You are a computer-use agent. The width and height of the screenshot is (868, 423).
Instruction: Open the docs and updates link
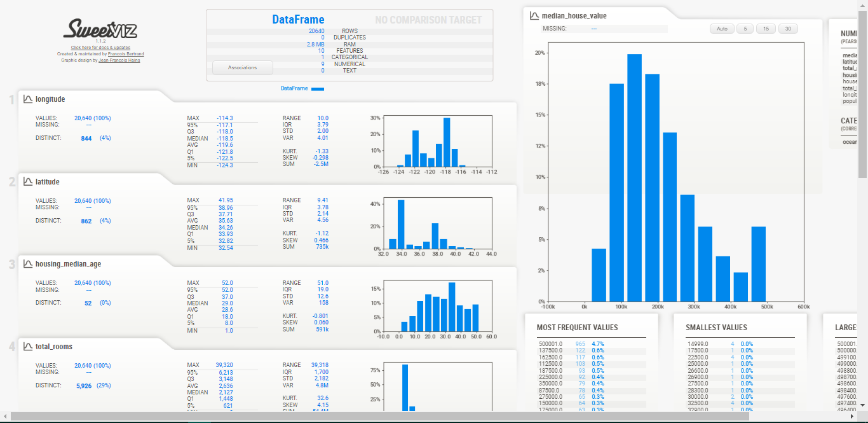tap(100, 48)
